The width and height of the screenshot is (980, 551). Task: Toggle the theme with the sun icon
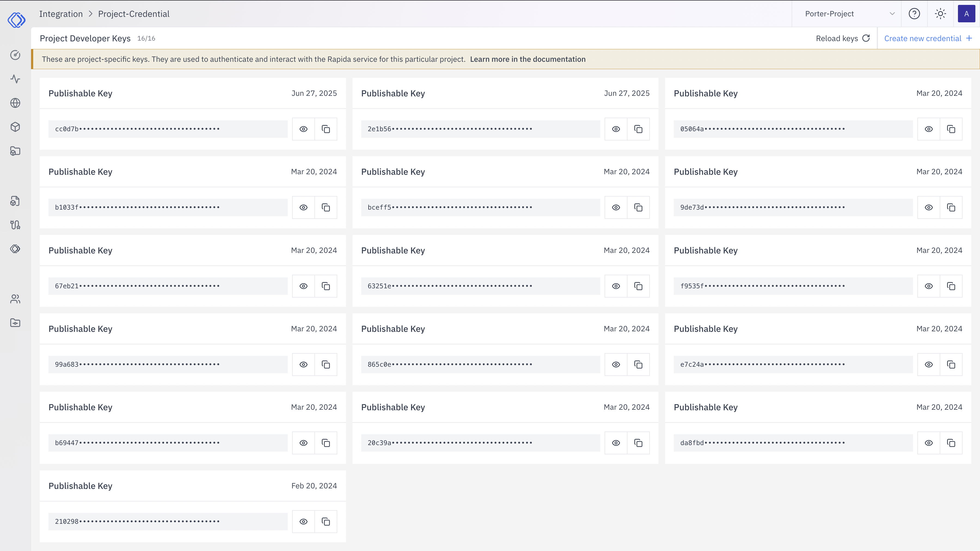pyautogui.click(x=941, y=14)
